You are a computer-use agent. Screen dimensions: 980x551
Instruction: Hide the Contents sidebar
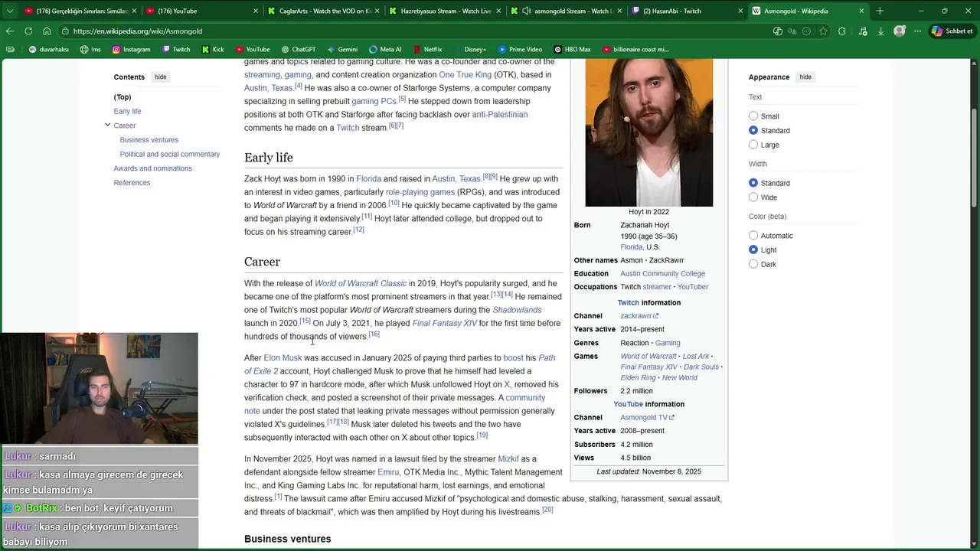[x=160, y=77]
